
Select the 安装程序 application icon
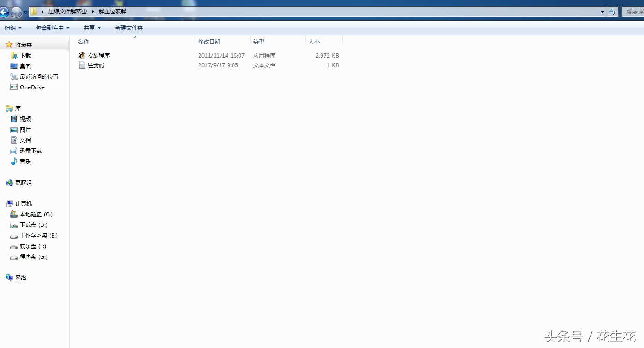click(82, 55)
